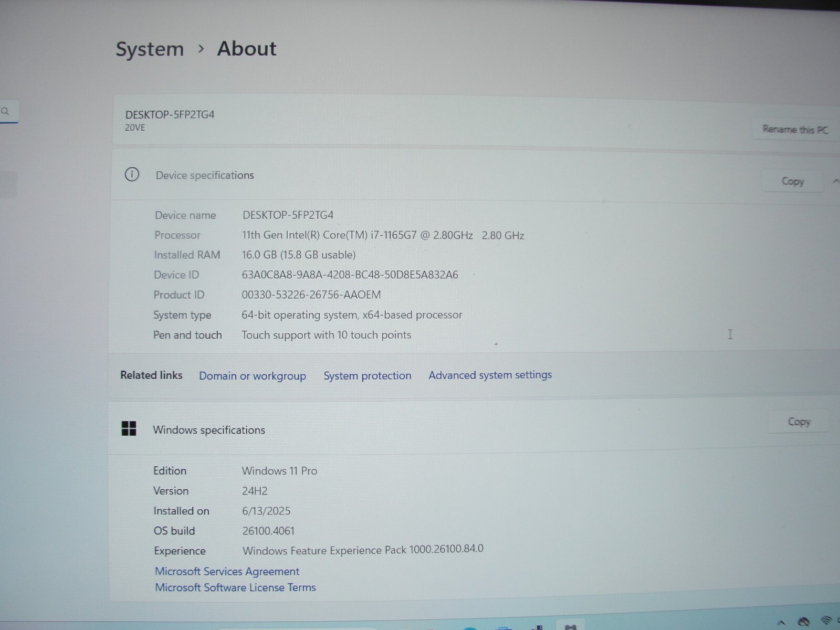
Task: Click Rename this PC button
Action: 795,129
